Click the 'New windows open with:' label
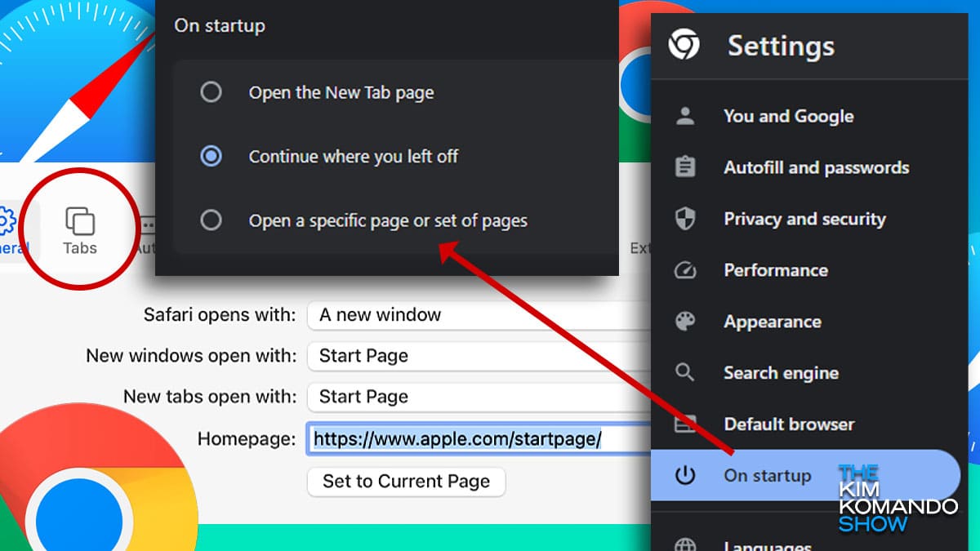This screenshot has height=551, width=980. pyautogui.click(x=191, y=356)
